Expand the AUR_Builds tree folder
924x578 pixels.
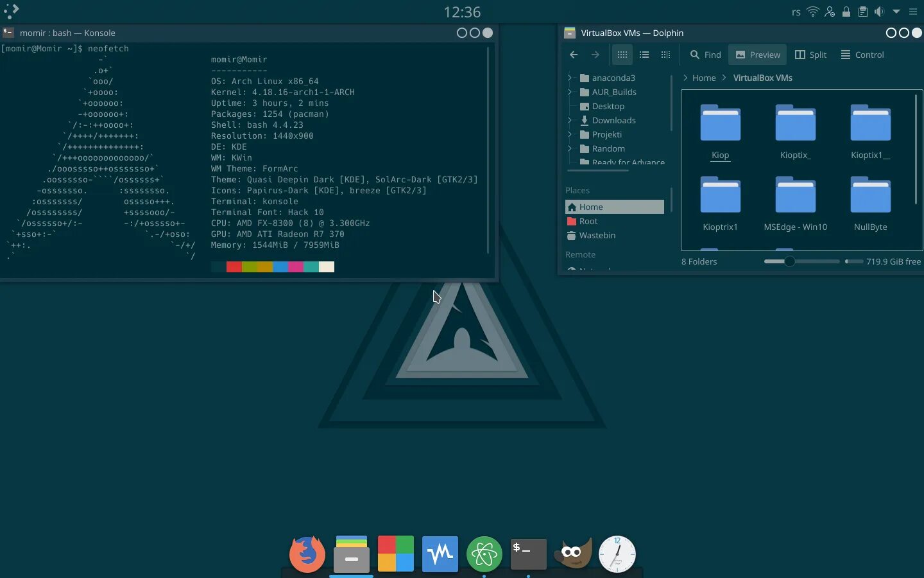click(570, 92)
